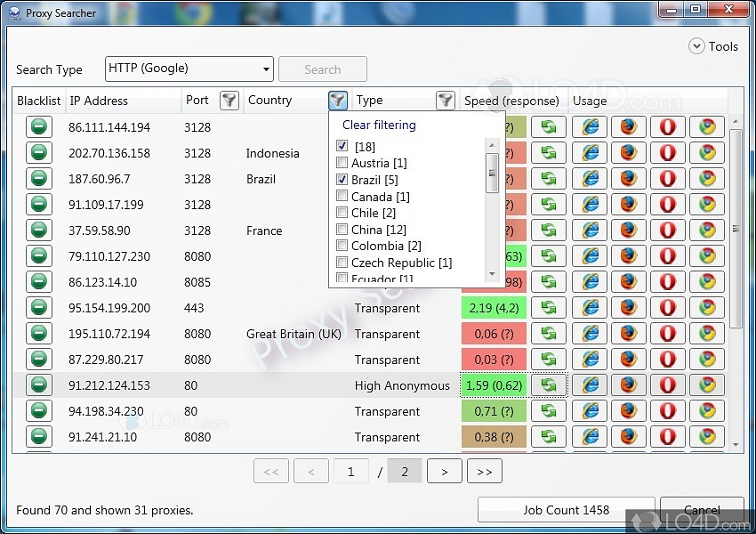Screen dimensions: 756x534
Task: Blacklist the proxy 86.111.144.194
Action: (38, 127)
